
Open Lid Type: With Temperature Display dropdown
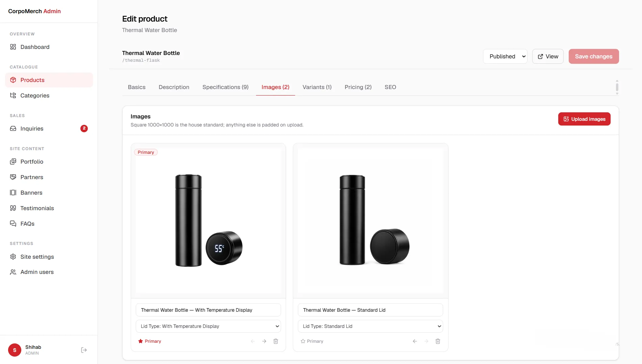[x=208, y=326]
